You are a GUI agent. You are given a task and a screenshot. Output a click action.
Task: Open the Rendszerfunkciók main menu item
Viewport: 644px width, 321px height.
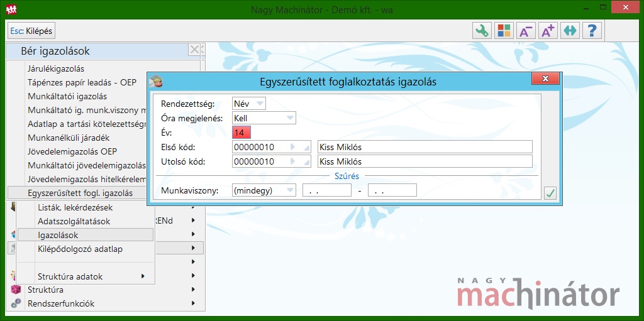(x=61, y=303)
